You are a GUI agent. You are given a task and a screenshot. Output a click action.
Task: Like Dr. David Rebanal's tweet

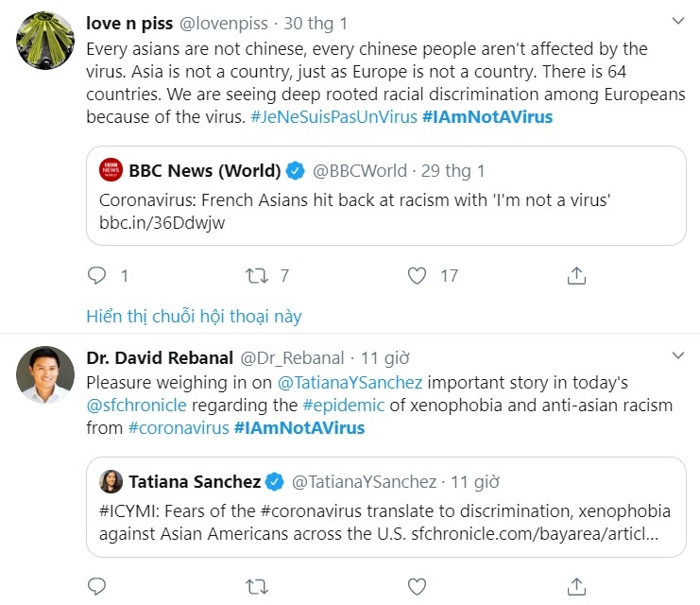418,584
